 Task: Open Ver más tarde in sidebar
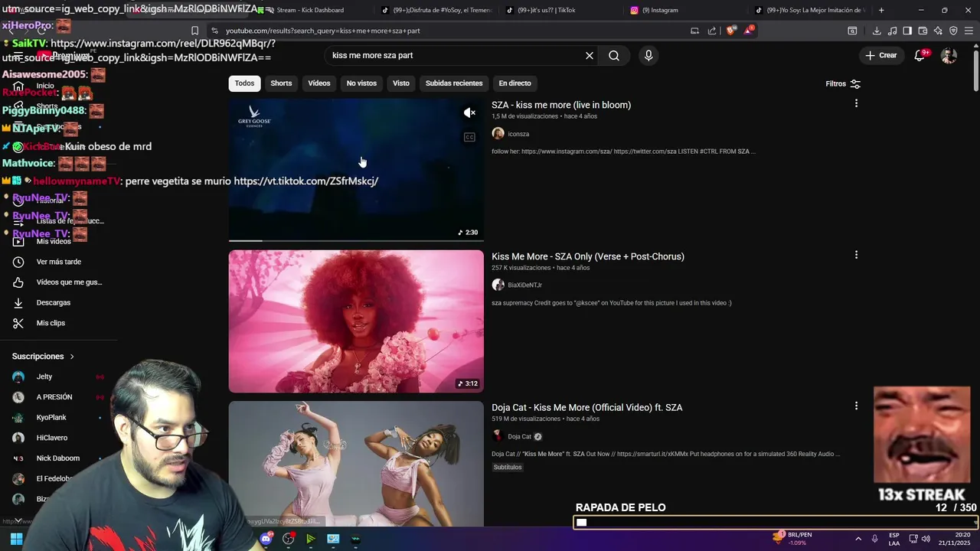pyautogui.click(x=59, y=262)
